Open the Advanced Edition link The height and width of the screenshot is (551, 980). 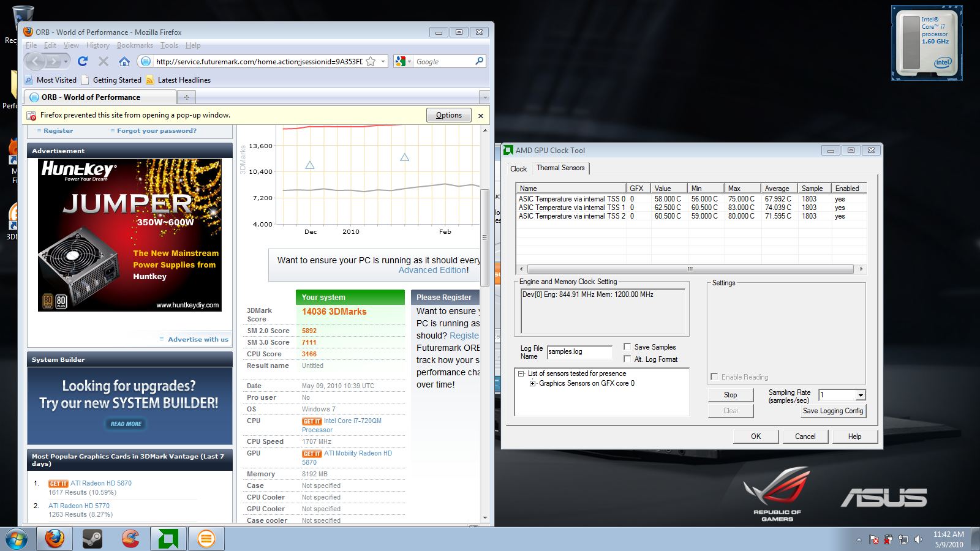tap(432, 270)
